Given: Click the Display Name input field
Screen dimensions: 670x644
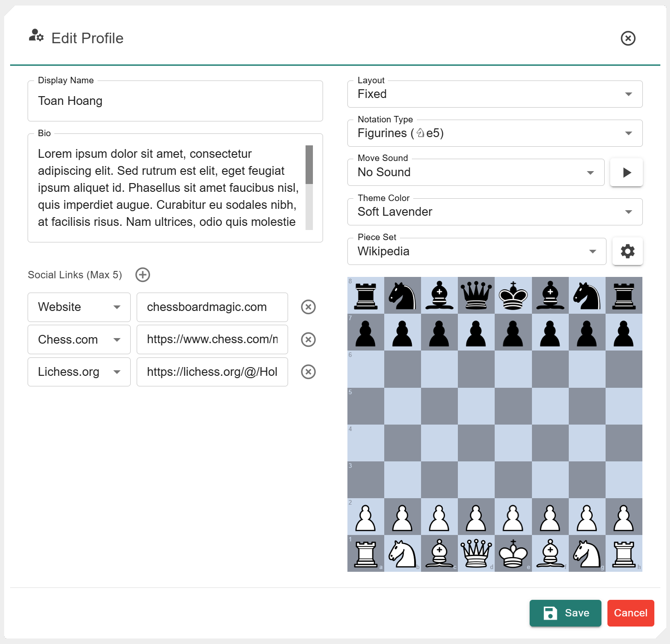Looking at the screenshot, I should (175, 101).
